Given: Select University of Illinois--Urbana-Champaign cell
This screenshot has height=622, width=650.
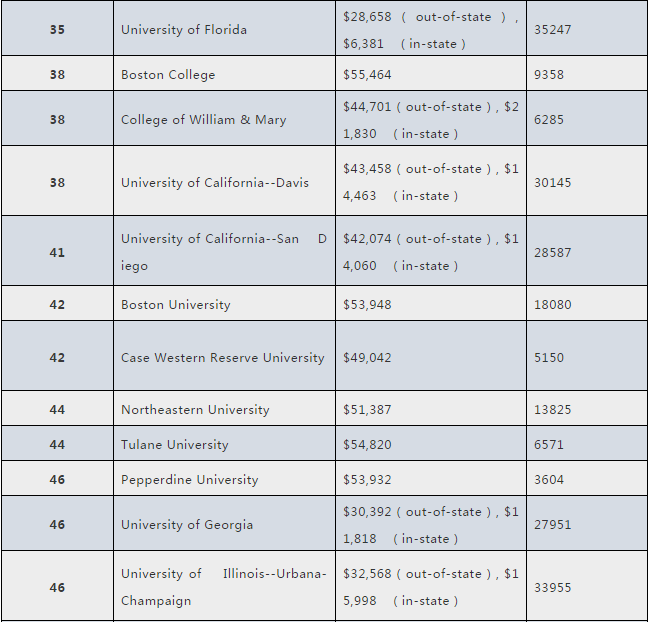Looking at the screenshot, I should 223,587.
